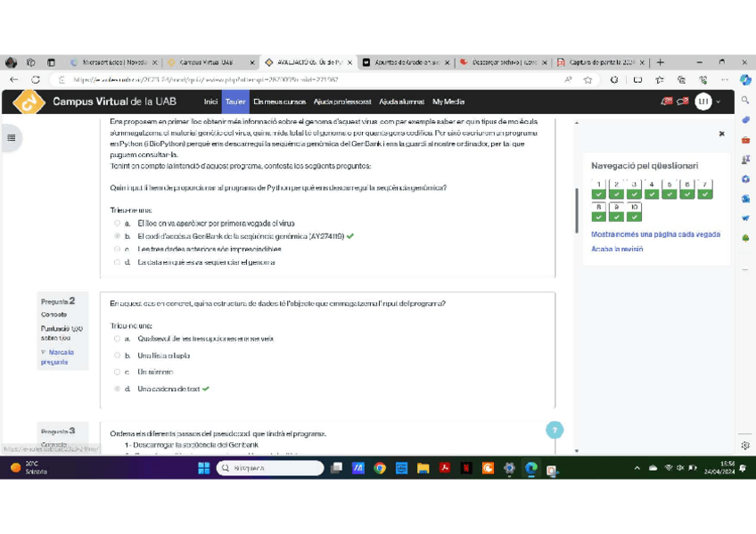This screenshot has height=534, width=756.
Task: Go back with the browser back arrow
Action: (x=14, y=79)
